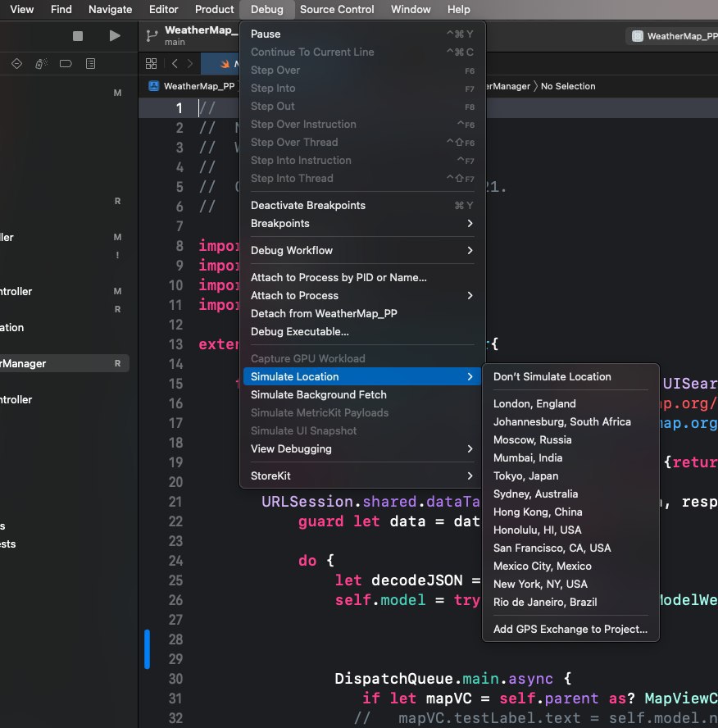Select Deactivate Breakpoints

362,205
